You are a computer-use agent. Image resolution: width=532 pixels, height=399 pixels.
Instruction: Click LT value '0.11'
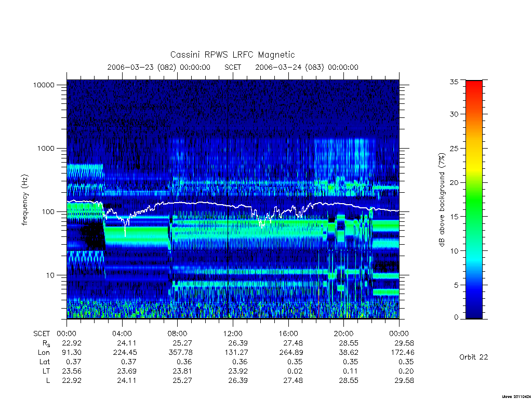point(351,371)
